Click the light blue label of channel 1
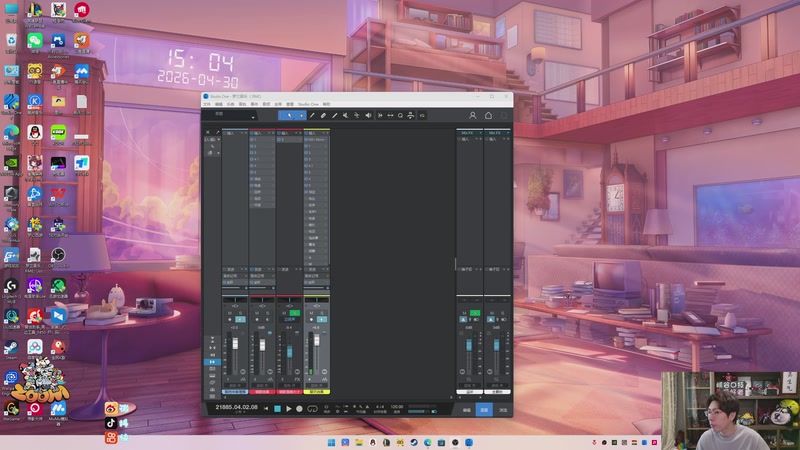The image size is (800, 450). click(x=235, y=392)
